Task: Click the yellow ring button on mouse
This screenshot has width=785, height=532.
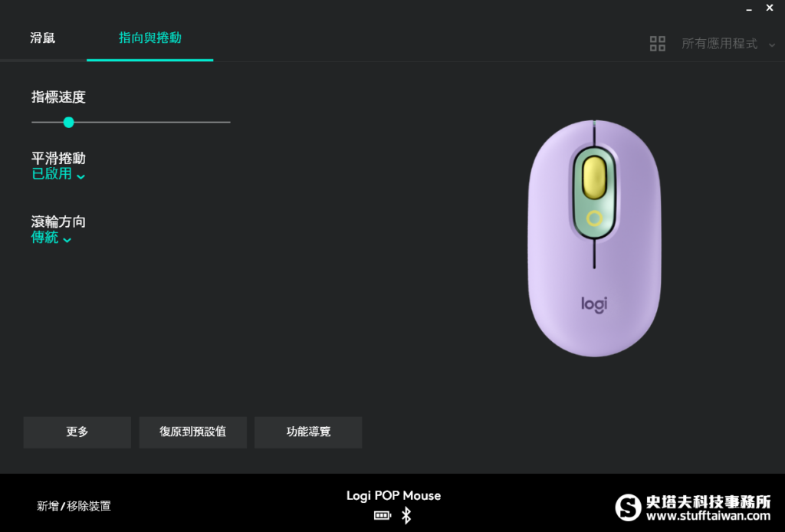Action: [594, 218]
